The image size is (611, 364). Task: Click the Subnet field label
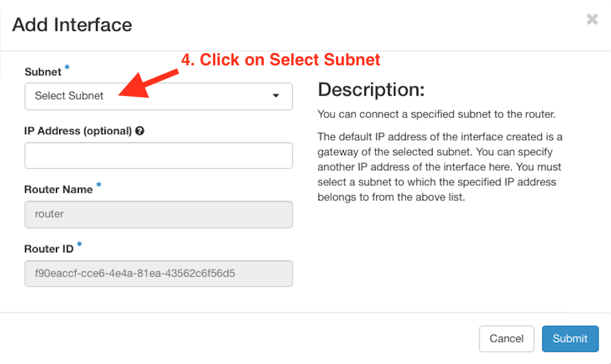pyautogui.click(x=43, y=72)
